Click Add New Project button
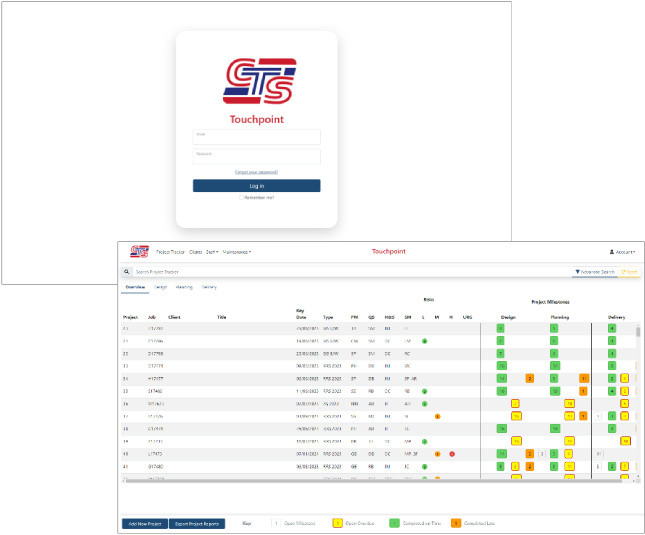The image size is (645, 535). (145, 523)
